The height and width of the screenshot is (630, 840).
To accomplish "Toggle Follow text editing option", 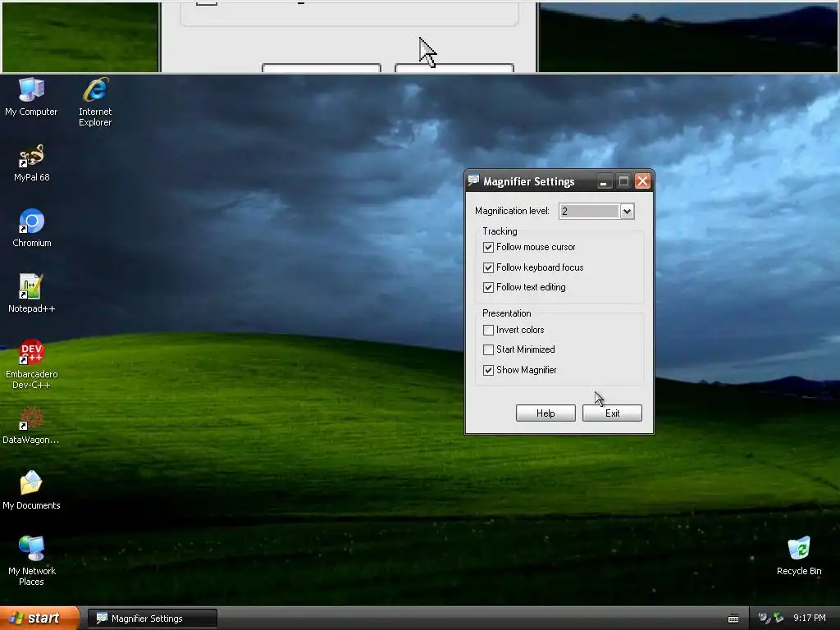I will (488, 287).
